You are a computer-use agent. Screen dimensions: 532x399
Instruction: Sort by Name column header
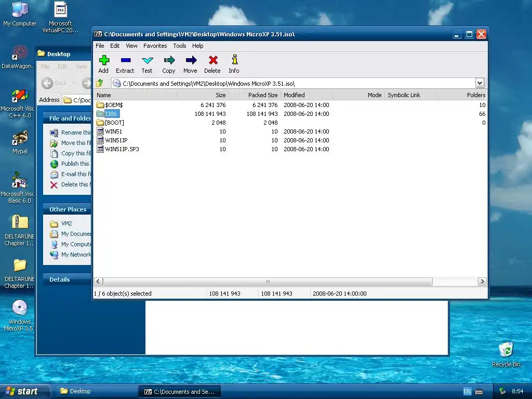point(135,95)
